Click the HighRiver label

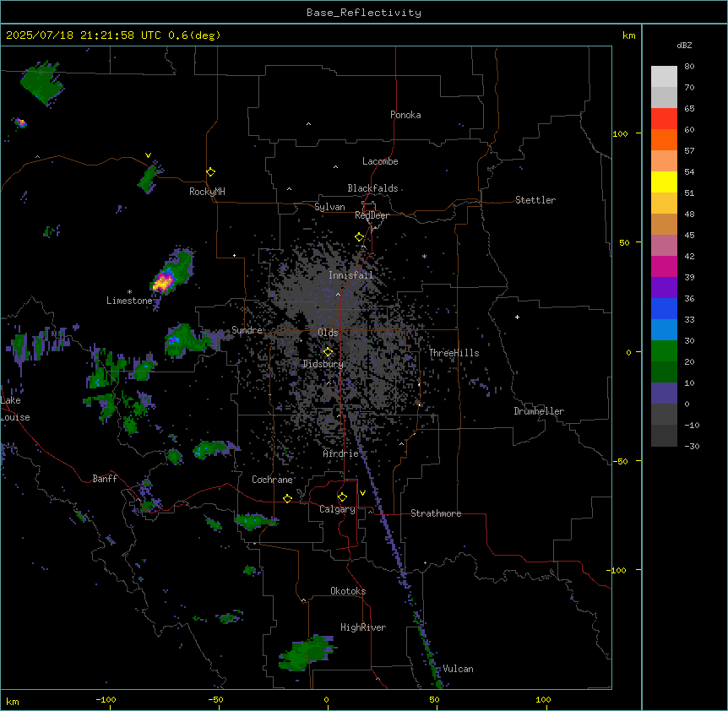[x=363, y=627]
